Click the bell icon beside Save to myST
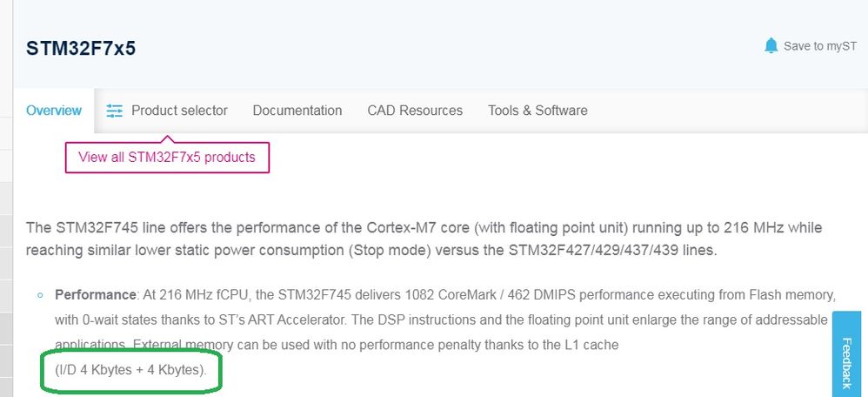 coord(771,46)
